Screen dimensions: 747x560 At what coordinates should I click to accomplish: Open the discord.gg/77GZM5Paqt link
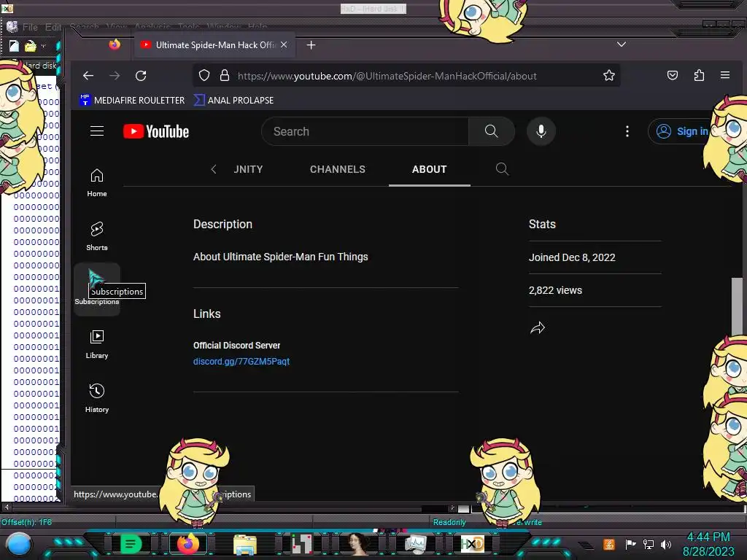coord(241,362)
